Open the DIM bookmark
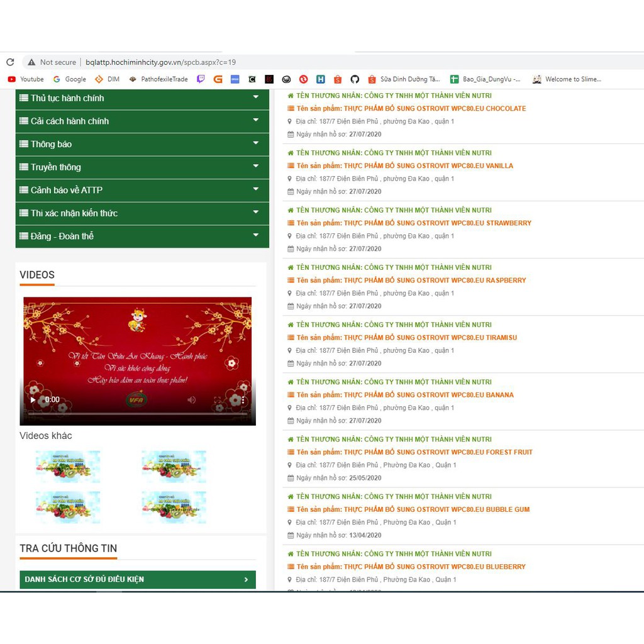Image resolution: width=644 pixels, height=644 pixels. click(107, 79)
